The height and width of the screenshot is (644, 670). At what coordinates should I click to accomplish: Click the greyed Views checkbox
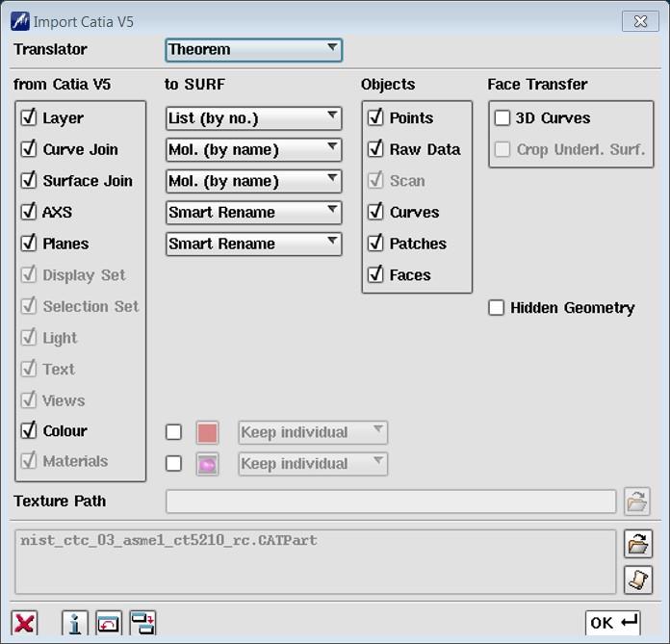[29, 400]
